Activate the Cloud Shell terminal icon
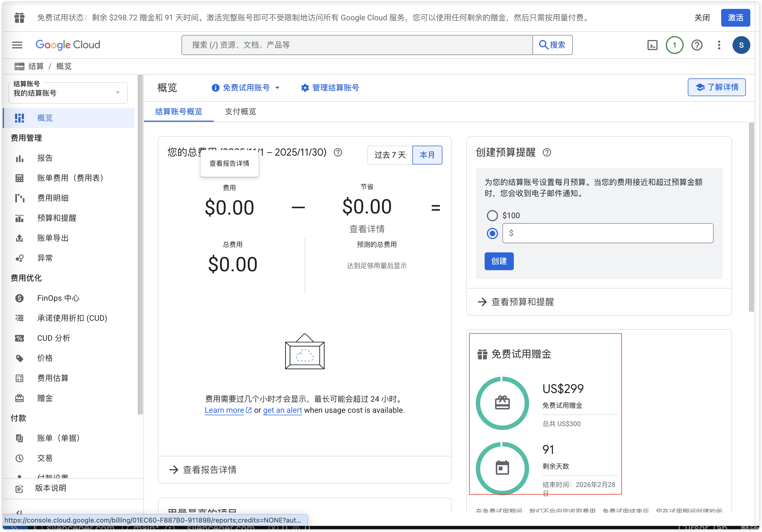Viewport: 762px width, 532px height. pyautogui.click(x=652, y=45)
